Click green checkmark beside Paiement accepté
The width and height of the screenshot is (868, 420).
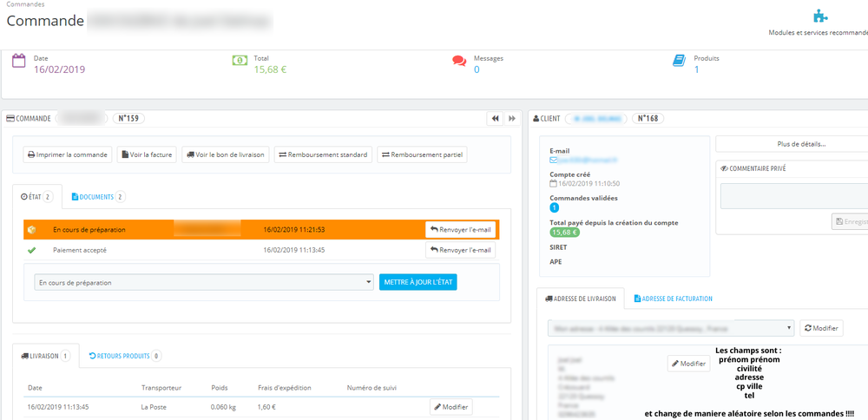(31, 250)
